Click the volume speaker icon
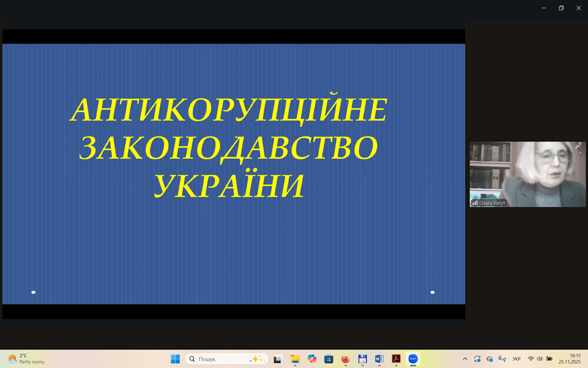 pos(539,359)
